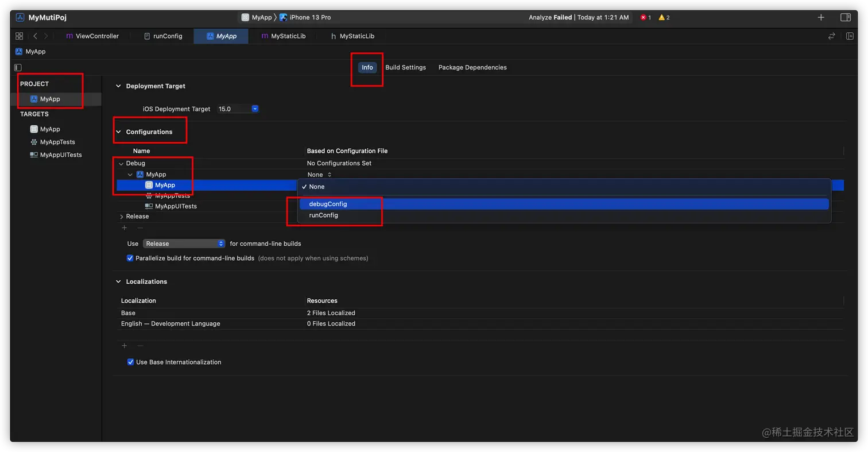The image size is (868, 452).
Task: Remove localization with minus button
Action: point(140,346)
